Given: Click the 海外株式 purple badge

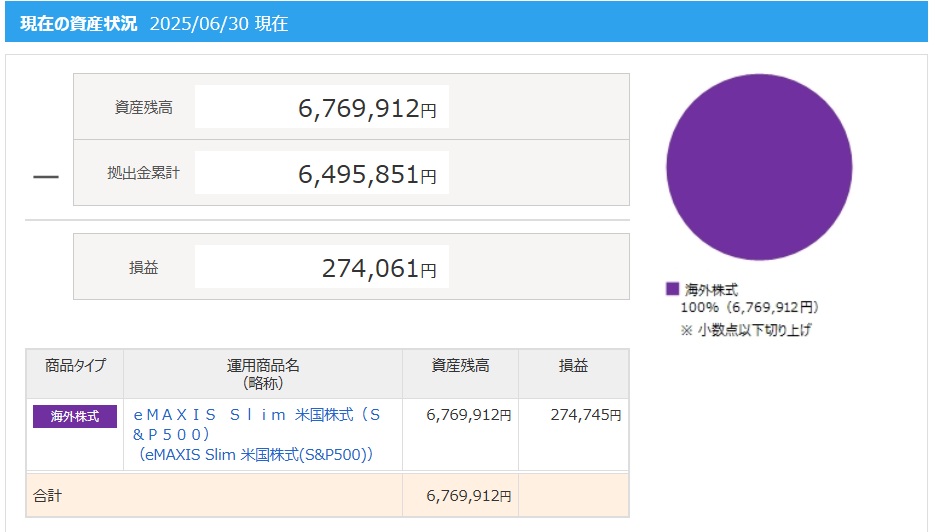Looking at the screenshot, I should 75,416.
